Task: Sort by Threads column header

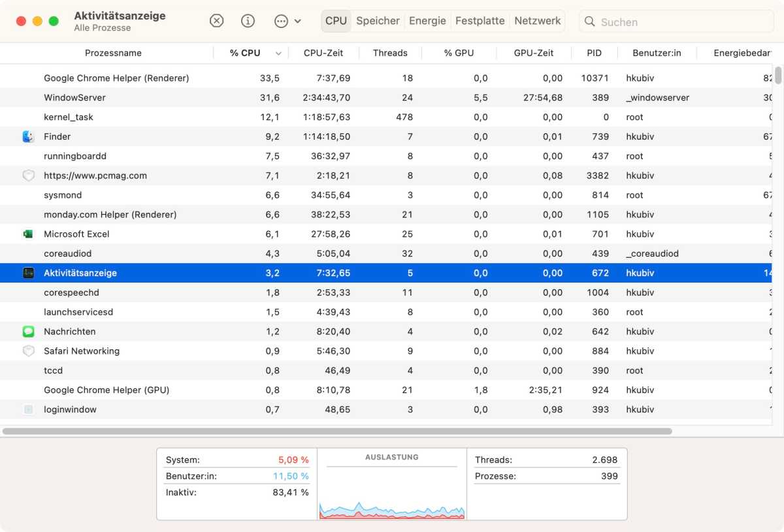Action: click(390, 53)
